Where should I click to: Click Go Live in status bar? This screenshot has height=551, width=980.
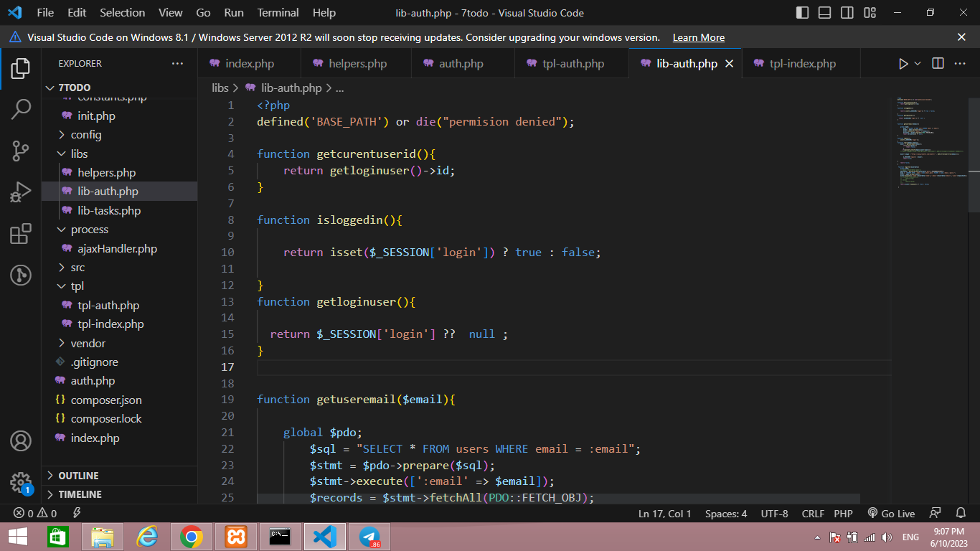coord(891,514)
